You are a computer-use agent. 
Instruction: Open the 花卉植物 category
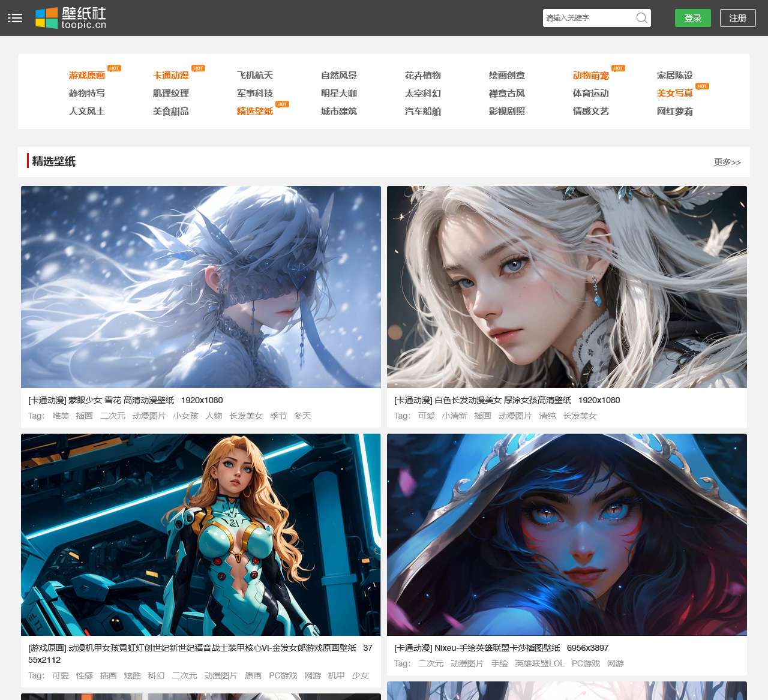[423, 76]
